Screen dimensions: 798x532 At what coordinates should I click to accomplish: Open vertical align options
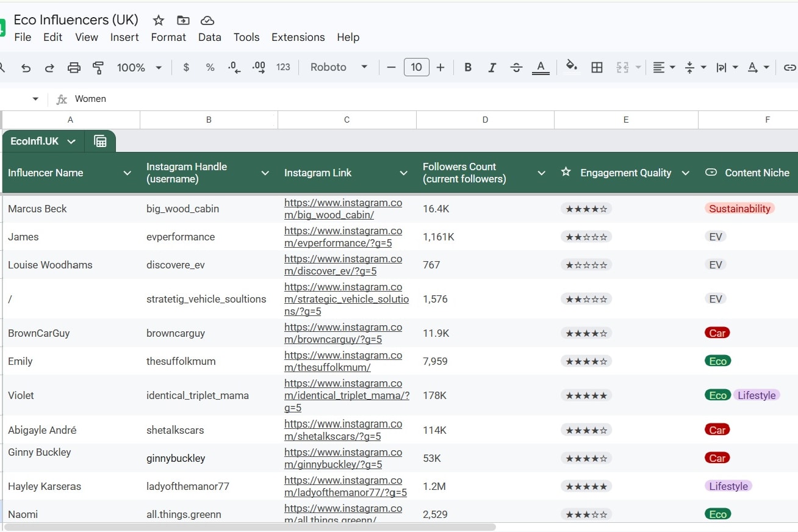pyautogui.click(x=695, y=68)
